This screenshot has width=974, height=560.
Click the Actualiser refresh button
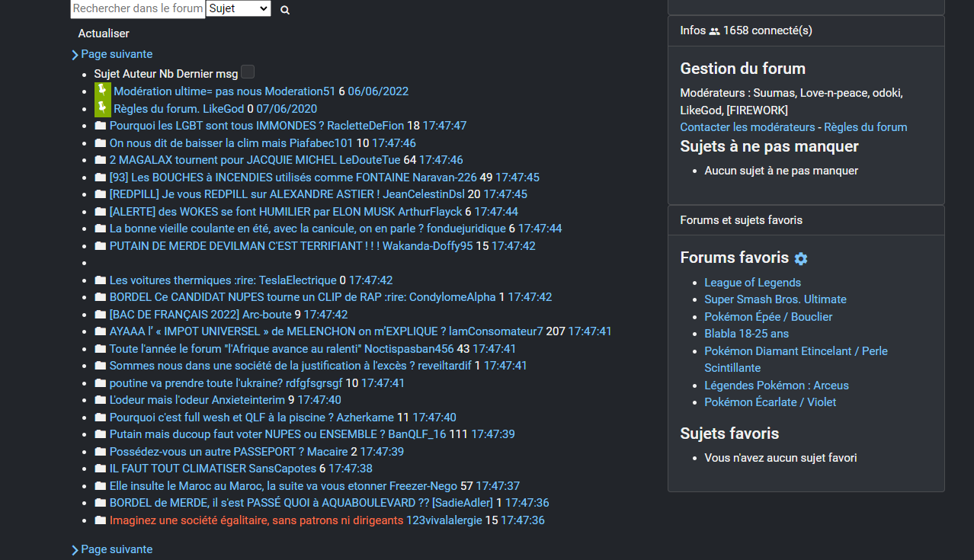click(104, 34)
